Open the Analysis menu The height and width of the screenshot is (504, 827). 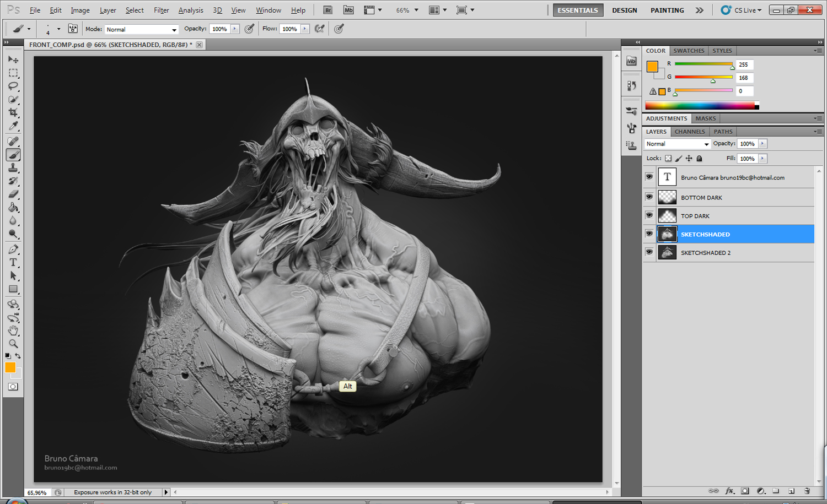point(191,10)
